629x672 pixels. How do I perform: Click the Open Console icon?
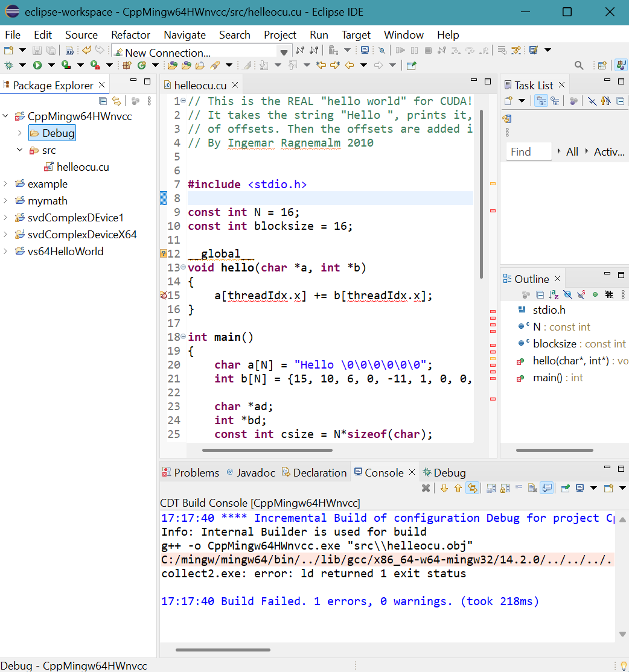click(x=608, y=488)
